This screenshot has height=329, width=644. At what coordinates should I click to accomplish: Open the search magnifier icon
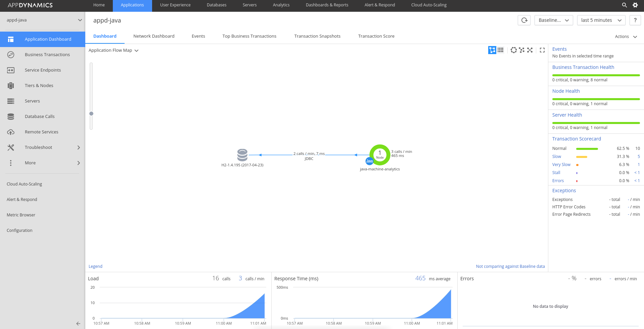(624, 5)
